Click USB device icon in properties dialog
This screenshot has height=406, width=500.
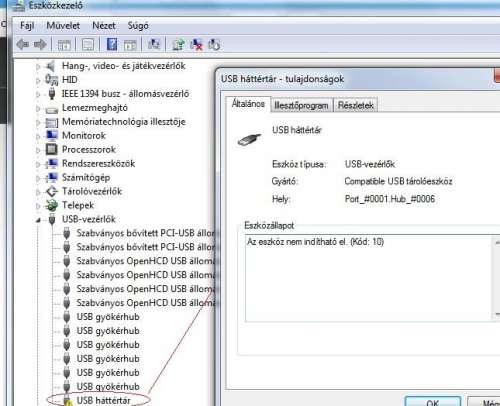[249, 139]
